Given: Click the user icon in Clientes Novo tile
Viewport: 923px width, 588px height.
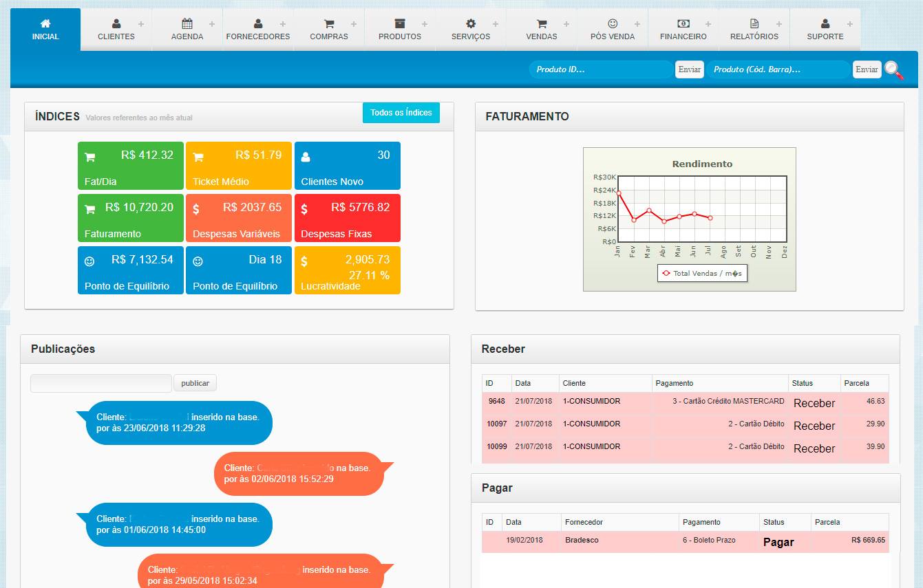Looking at the screenshot, I should (x=306, y=157).
